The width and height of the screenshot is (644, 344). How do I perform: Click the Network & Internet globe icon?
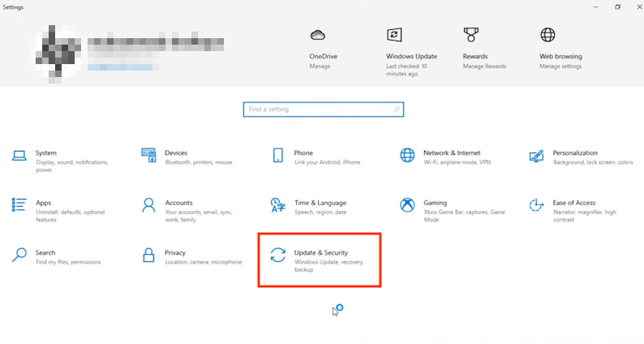click(x=407, y=155)
